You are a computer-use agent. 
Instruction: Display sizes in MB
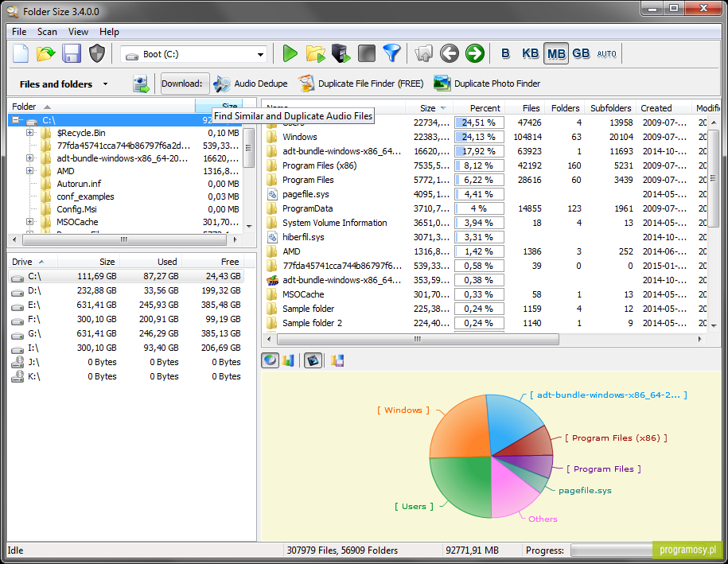[556, 54]
